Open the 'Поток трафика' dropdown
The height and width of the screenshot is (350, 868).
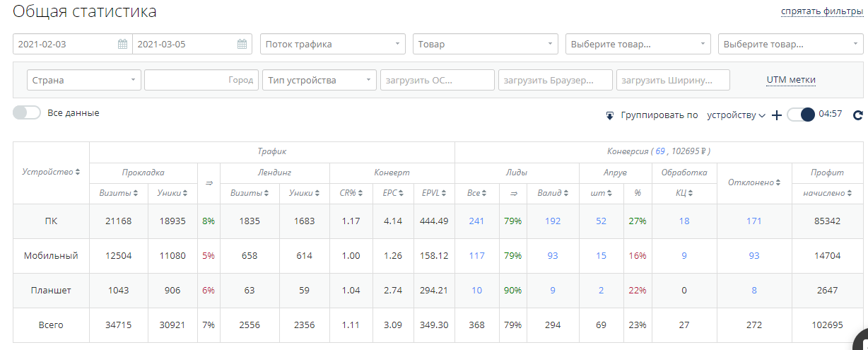pyautogui.click(x=332, y=44)
